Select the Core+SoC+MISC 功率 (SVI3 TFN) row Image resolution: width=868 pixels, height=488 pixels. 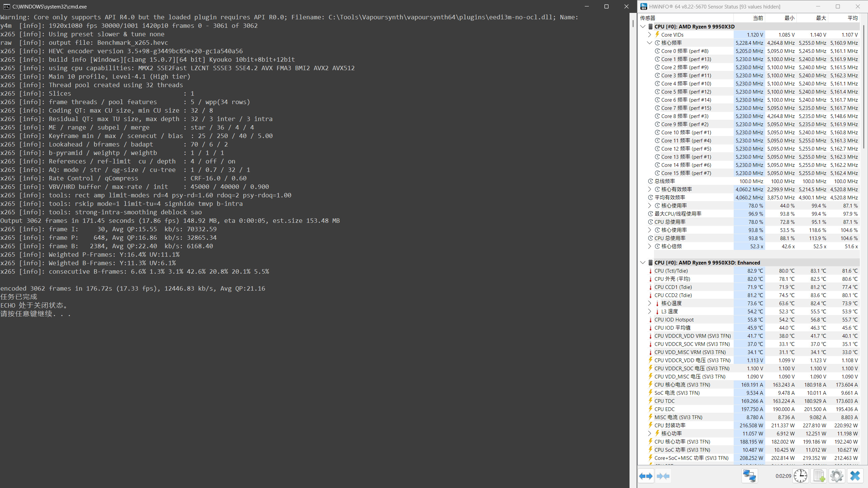749,458
